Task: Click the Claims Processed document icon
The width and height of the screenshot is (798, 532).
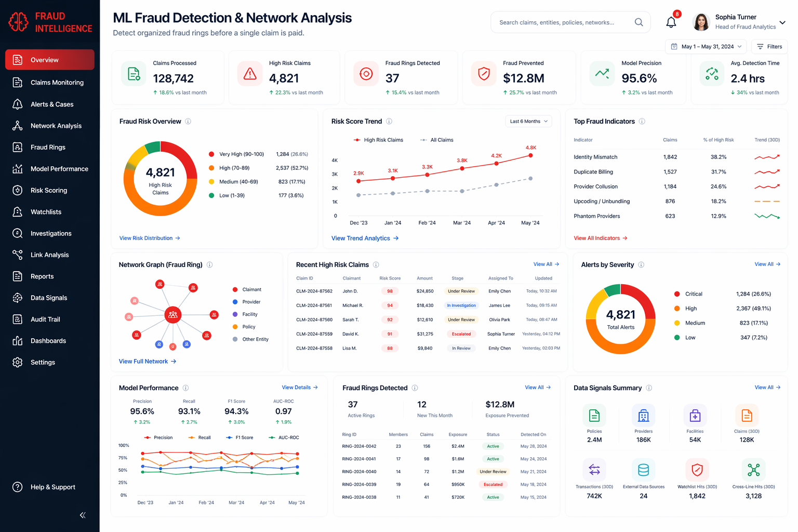Action: [x=134, y=74]
